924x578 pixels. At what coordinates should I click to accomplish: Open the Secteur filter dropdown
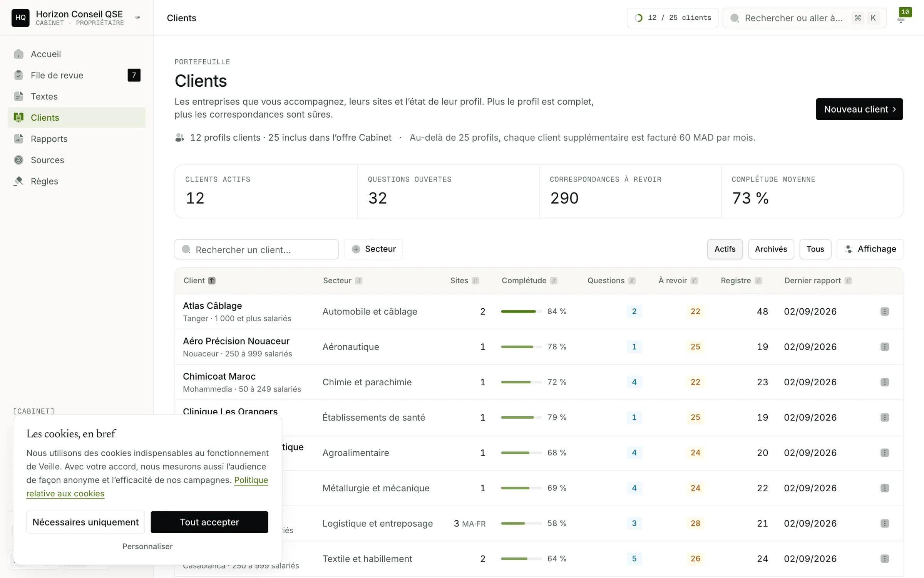(x=373, y=249)
